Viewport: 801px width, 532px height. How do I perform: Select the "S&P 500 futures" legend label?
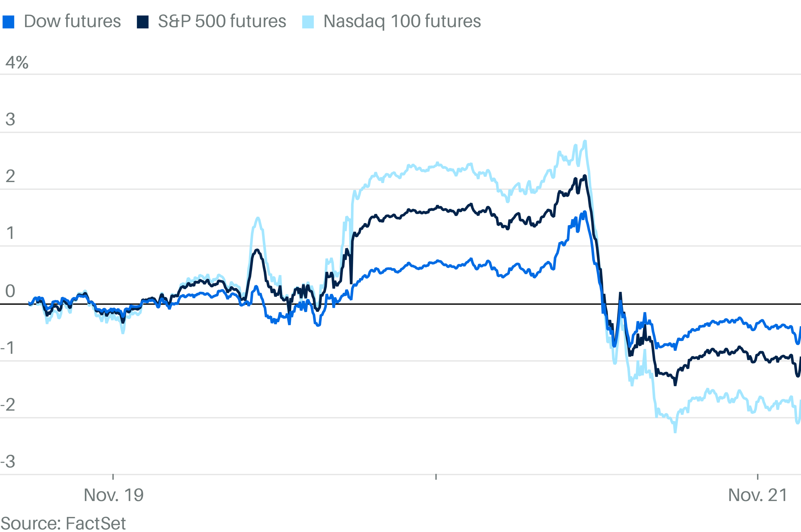(x=222, y=21)
